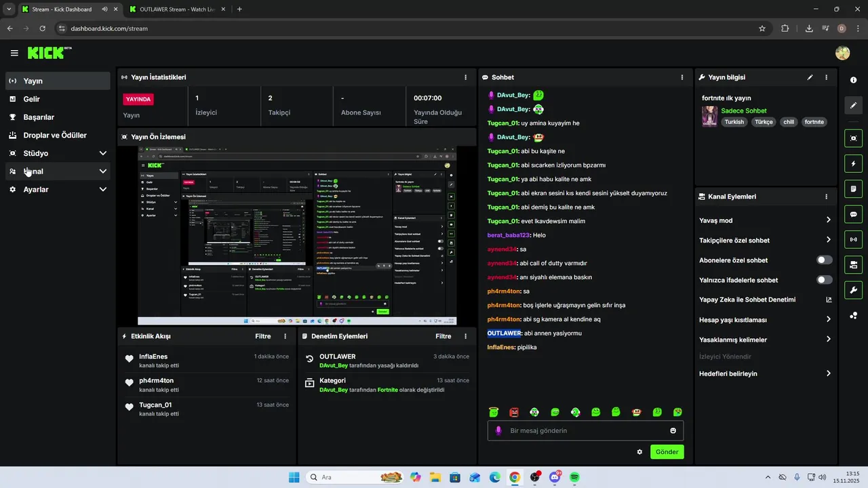Open Takipçilere özel sohbet arrow

[828, 240]
